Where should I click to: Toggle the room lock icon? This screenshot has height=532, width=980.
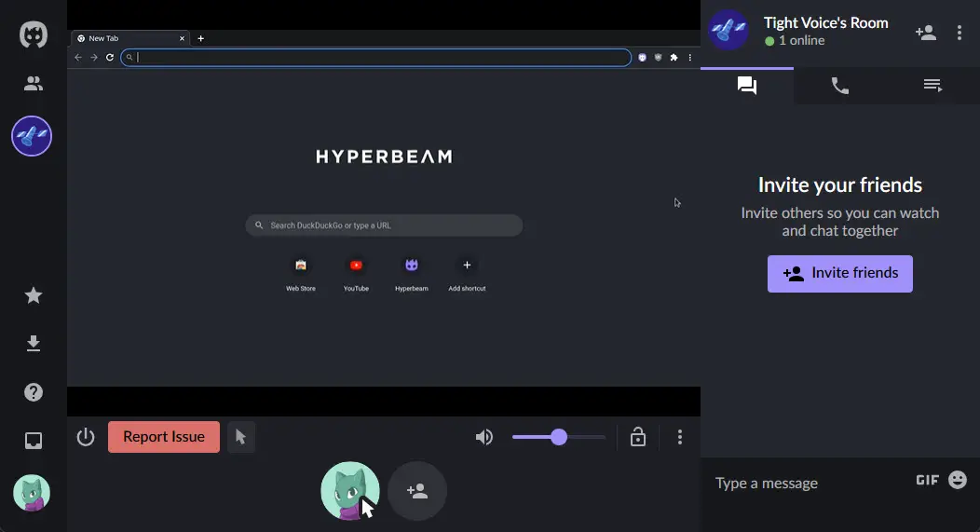(637, 436)
